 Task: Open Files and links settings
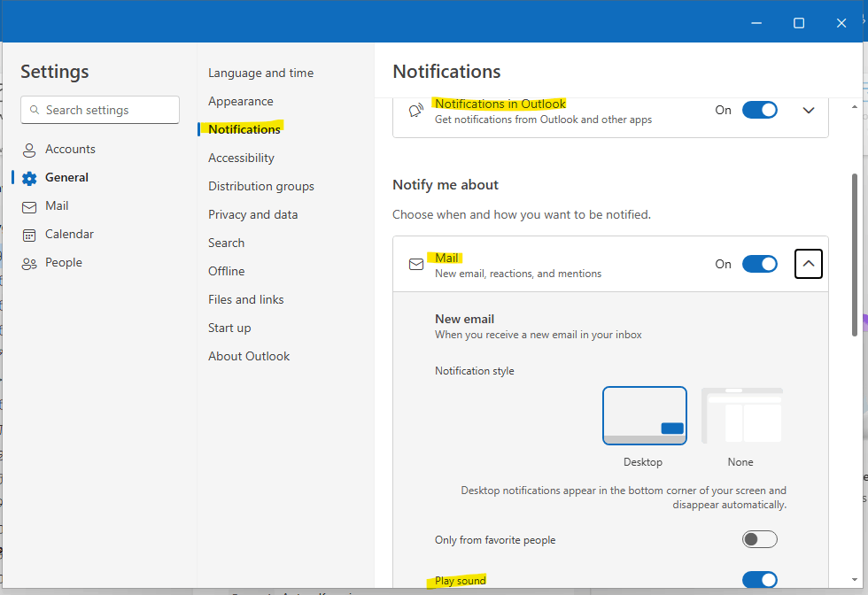[246, 299]
